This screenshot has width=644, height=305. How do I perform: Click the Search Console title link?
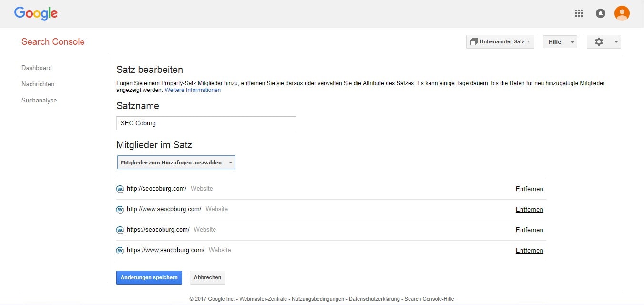pyautogui.click(x=53, y=41)
